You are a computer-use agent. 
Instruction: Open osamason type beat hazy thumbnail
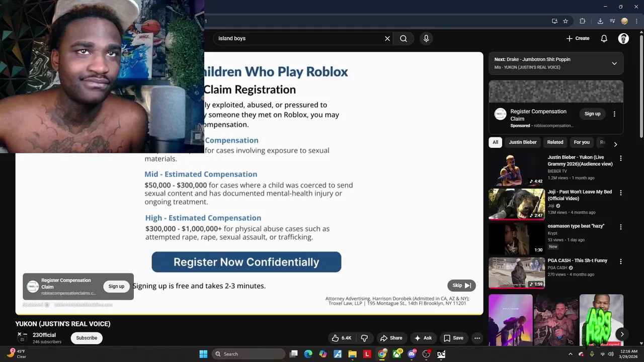(x=517, y=239)
